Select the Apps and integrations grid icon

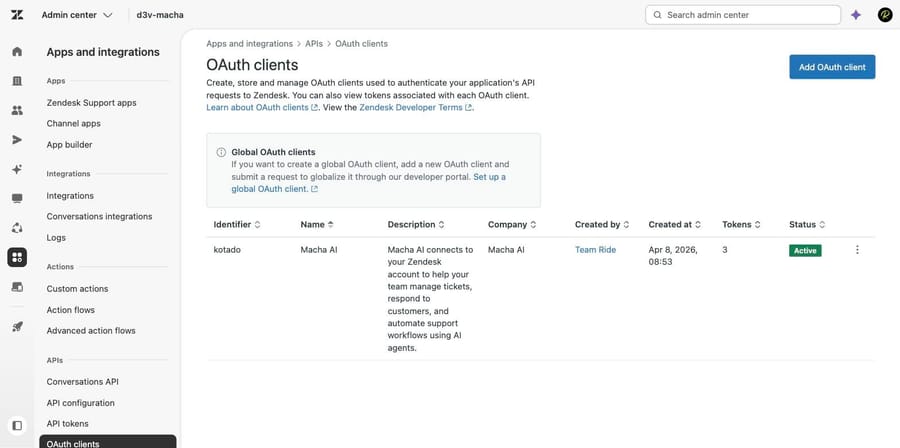(x=17, y=258)
